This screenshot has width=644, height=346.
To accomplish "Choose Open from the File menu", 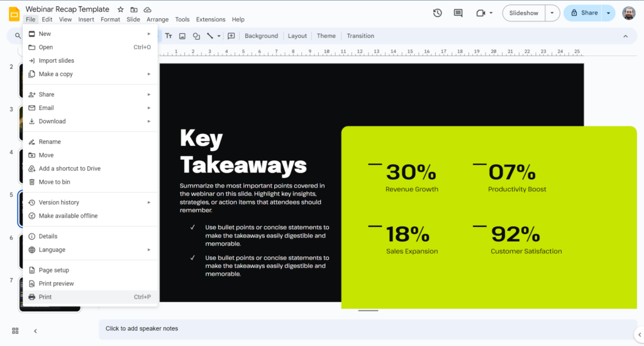I will (90, 47).
